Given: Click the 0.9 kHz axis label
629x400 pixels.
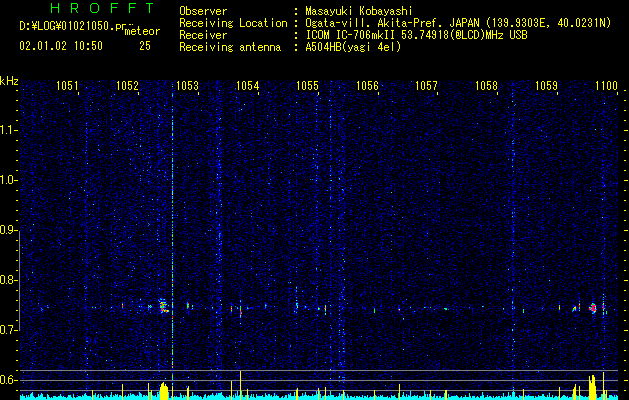Looking at the screenshot, I should point(9,230).
